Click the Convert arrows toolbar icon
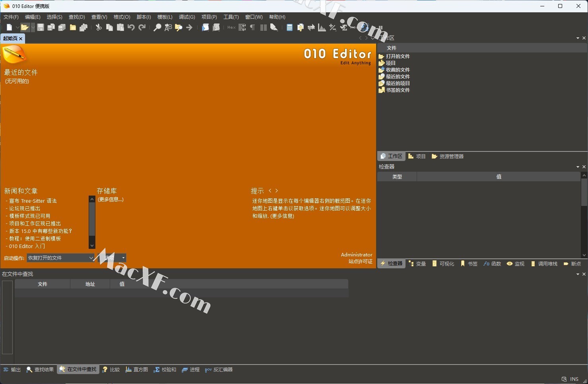Image resolution: width=588 pixels, height=384 pixels. pyautogui.click(x=311, y=27)
